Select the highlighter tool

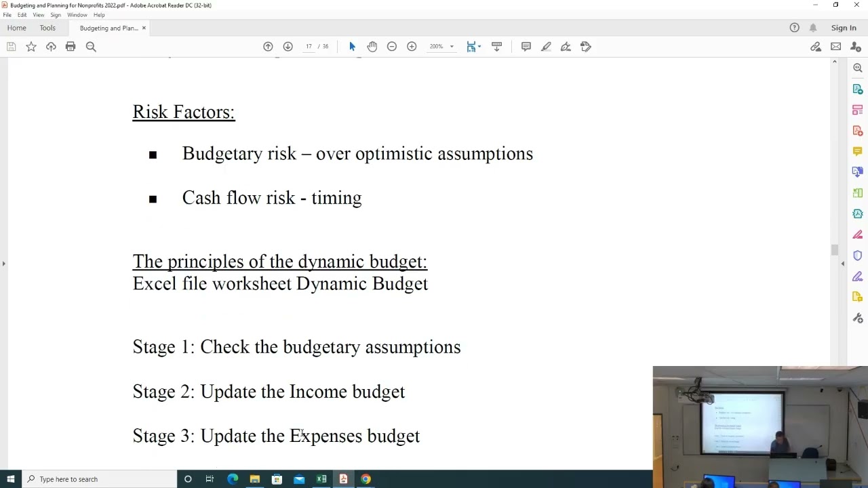tap(546, 47)
